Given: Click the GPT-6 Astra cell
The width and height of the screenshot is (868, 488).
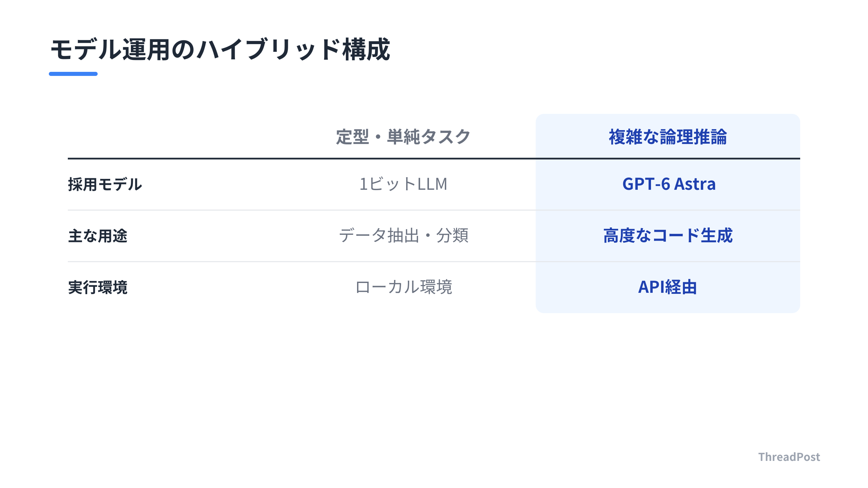Looking at the screenshot, I should click(669, 184).
